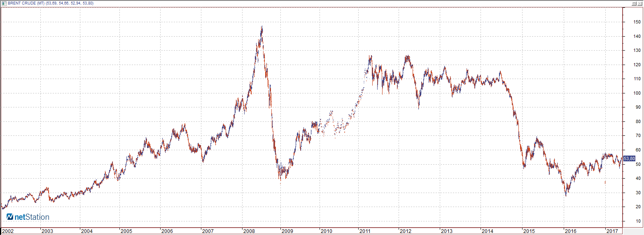The image size is (644, 235).
Task: Click the 20 value on price axis
Action: click(637, 207)
